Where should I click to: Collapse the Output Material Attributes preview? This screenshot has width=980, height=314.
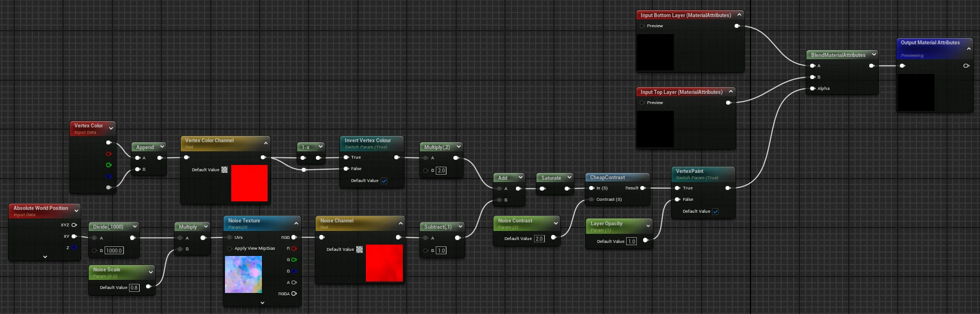pos(969,49)
